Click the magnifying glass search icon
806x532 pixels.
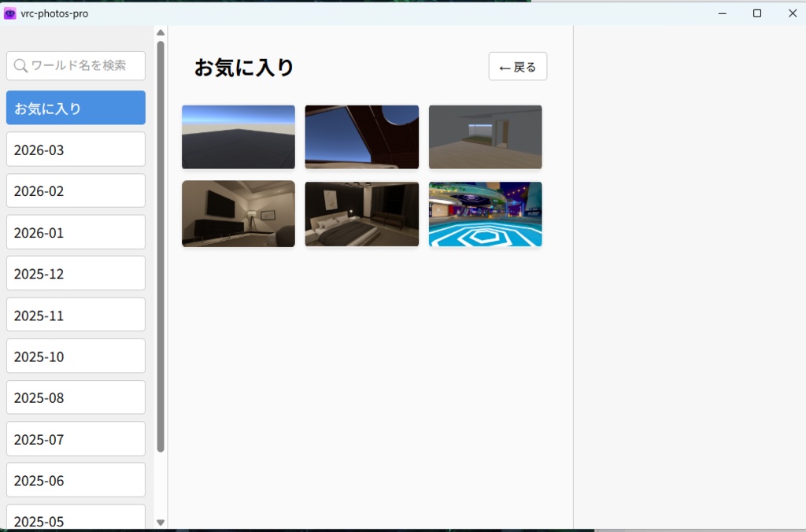[x=20, y=66]
